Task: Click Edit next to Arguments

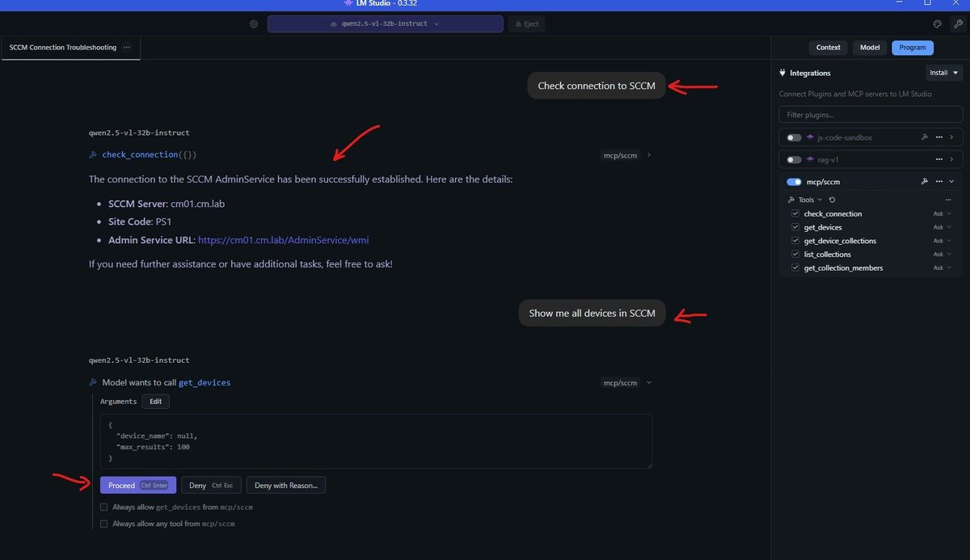Action: [156, 402]
